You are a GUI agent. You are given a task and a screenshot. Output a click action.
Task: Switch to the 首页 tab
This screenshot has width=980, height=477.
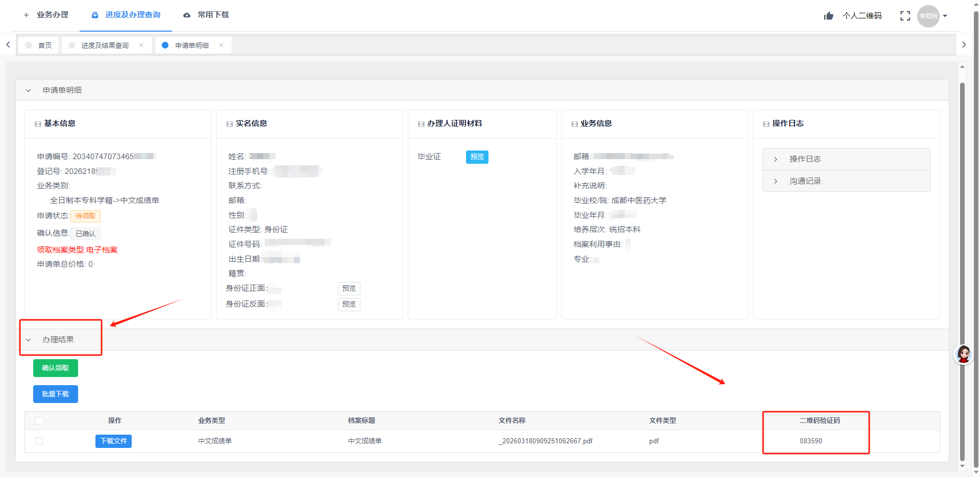pyautogui.click(x=39, y=45)
